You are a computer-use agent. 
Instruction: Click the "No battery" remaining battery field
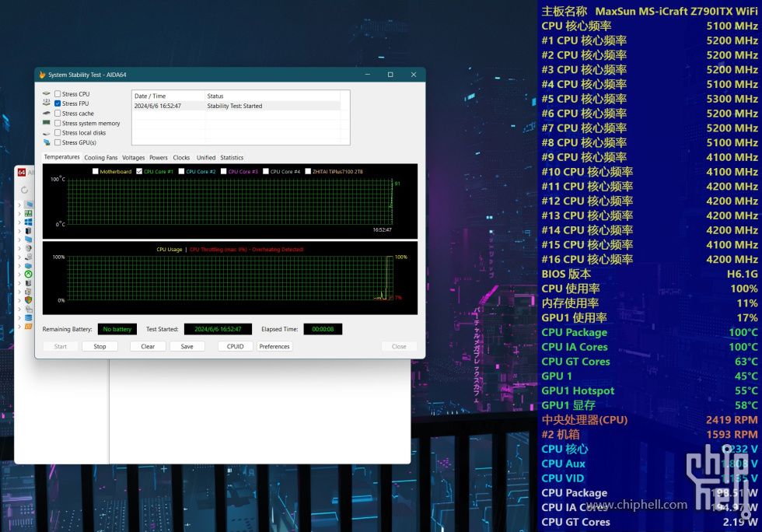pos(117,329)
